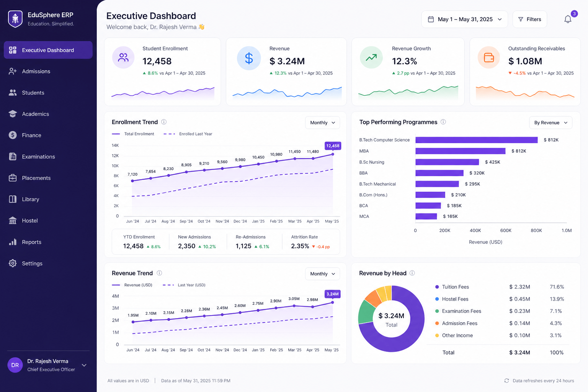Screen dimensions: 588x392
Task: Click the Tuition Fees legend color dot
Action: pyautogui.click(x=437, y=287)
